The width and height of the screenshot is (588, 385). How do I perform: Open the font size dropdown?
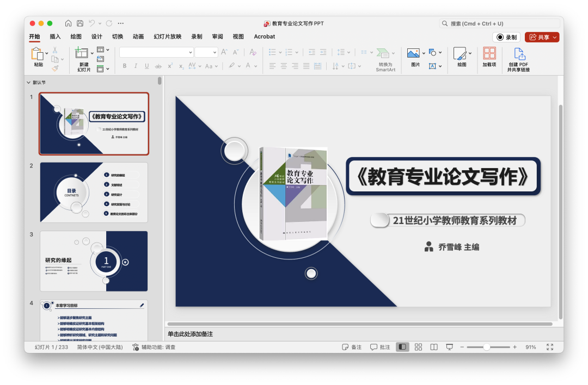coord(213,52)
